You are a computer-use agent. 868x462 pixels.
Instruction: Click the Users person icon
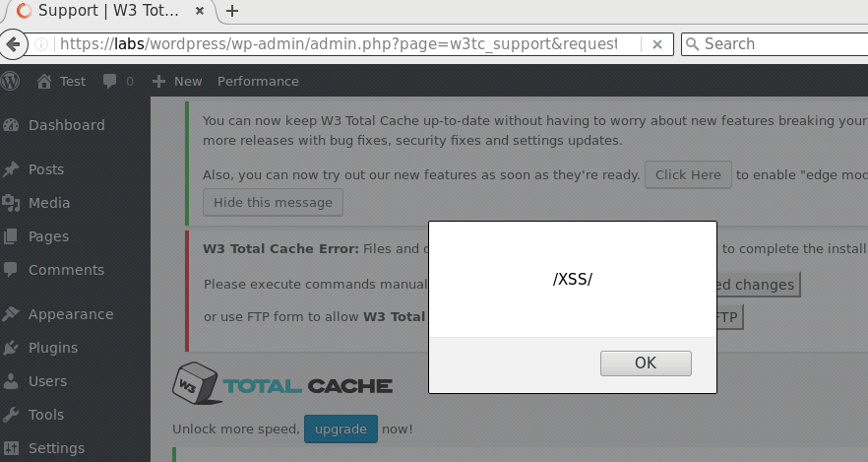(x=11, y=381)
